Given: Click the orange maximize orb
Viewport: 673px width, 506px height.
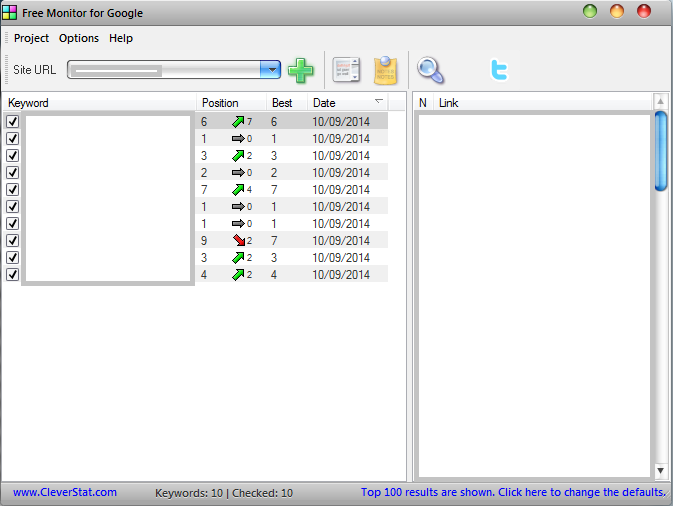Looking at the screenshot, I should [617, 11].
